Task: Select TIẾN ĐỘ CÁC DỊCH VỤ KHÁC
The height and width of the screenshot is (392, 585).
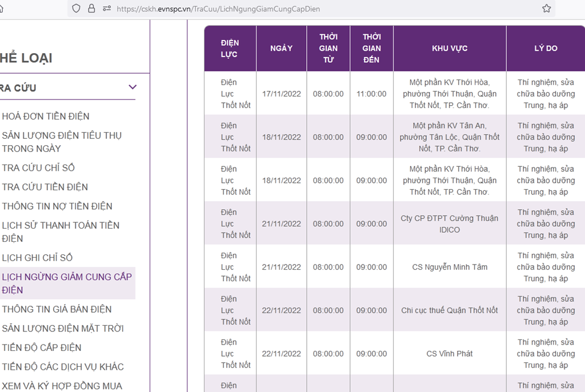Action: [x=63, y=367]
